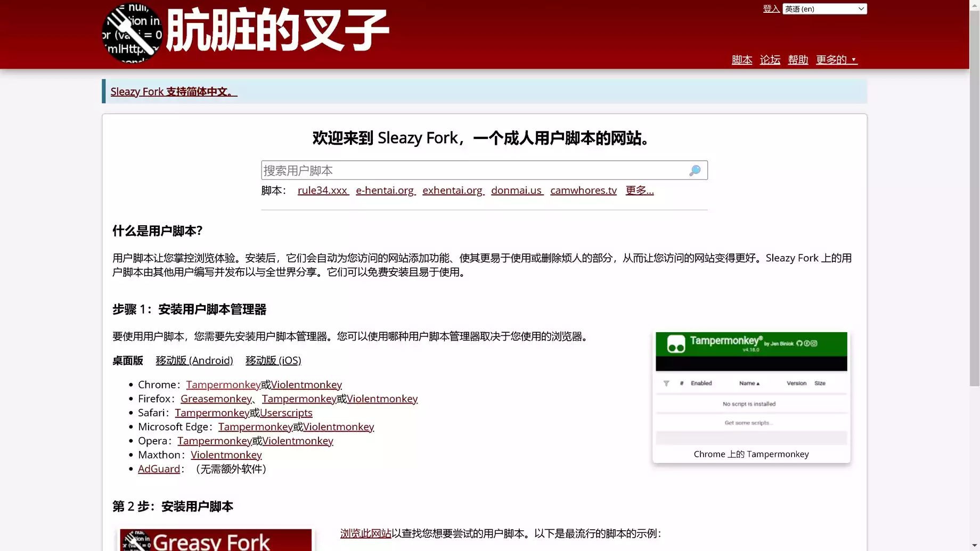
Task: Open Violentmonkey link for Opera
Action: click(298, 441)
